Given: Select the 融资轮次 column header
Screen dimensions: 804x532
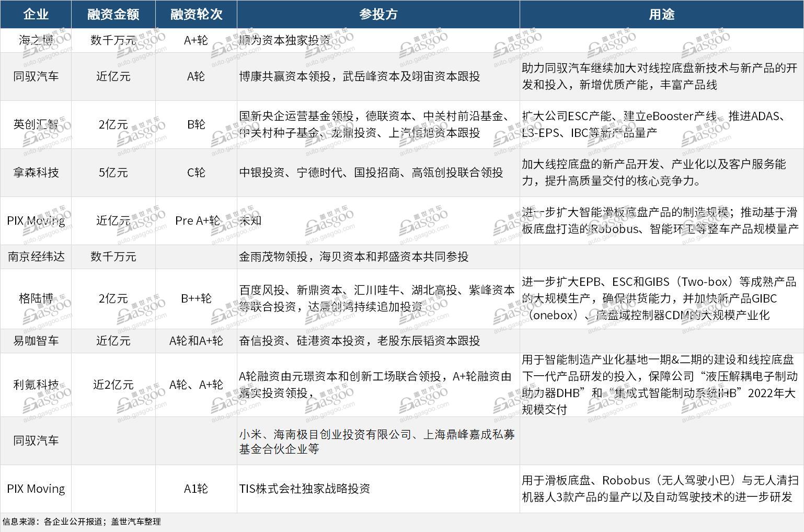Looking at the screenshot, I should pos(196,14).
